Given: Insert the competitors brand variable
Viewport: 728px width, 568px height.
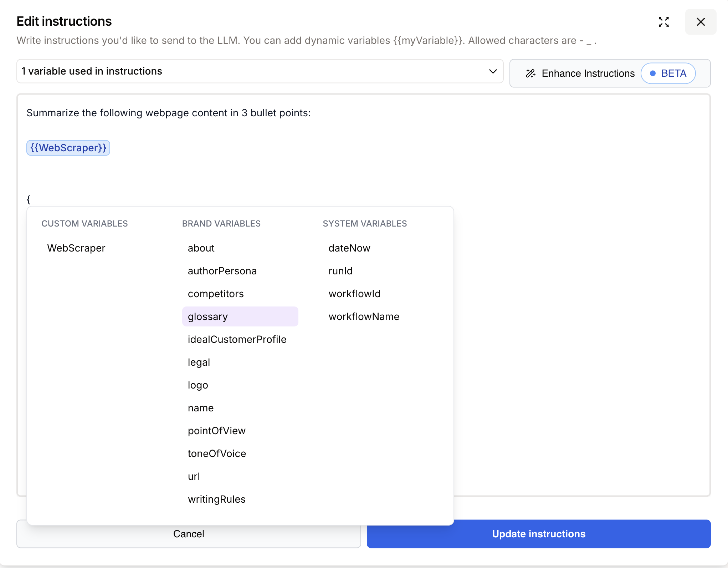Looking at the screenshot, I should (x=216, y=293).
